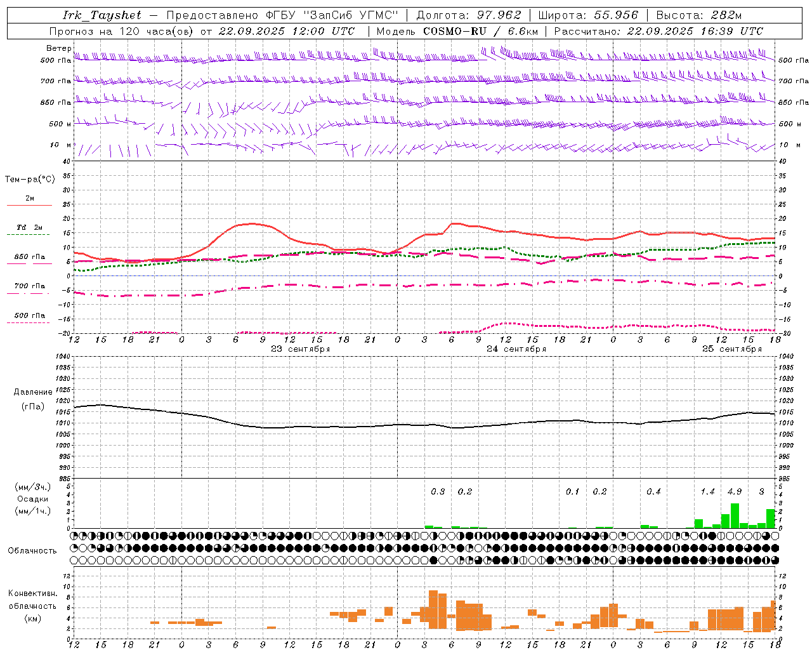Viewport: 812px width, 650px height.
Task: Click the '(мм/3ч.)' precipitation unit label
Action: pyautogui.click(x=32, y=487)
